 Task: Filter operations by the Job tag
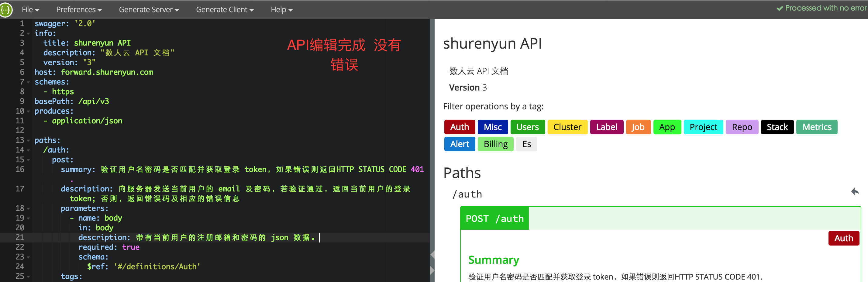click(638, 127)
